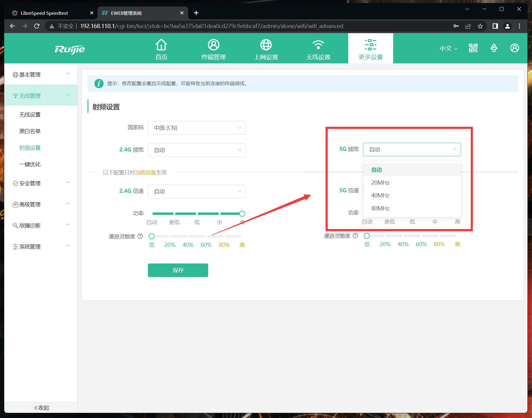Open the 2.4G 信道 channel dropdown
The height and width of the screenshot is (418, 532).
click(x=196, y=191)
